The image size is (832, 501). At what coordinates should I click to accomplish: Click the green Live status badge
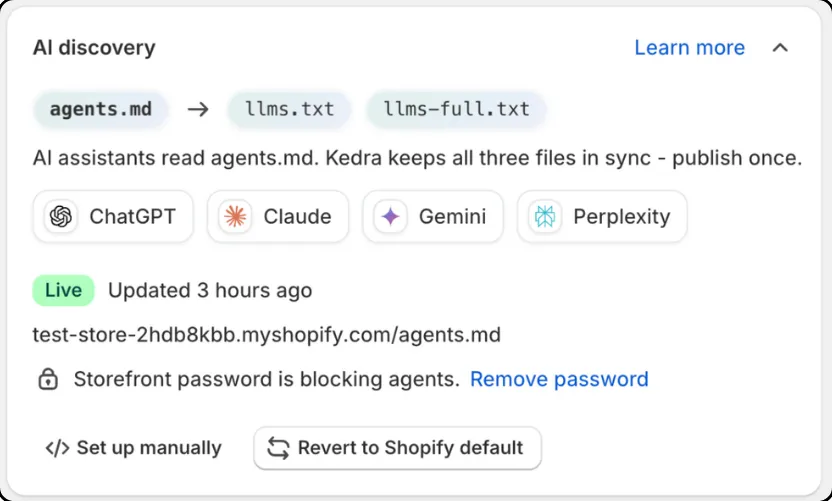(x=63, y=290)
